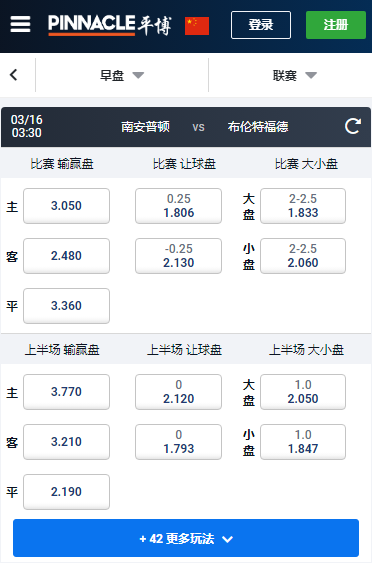
Task: Click the Pinnacle logo
Action: pyautogui.click(x=110, y=25)
